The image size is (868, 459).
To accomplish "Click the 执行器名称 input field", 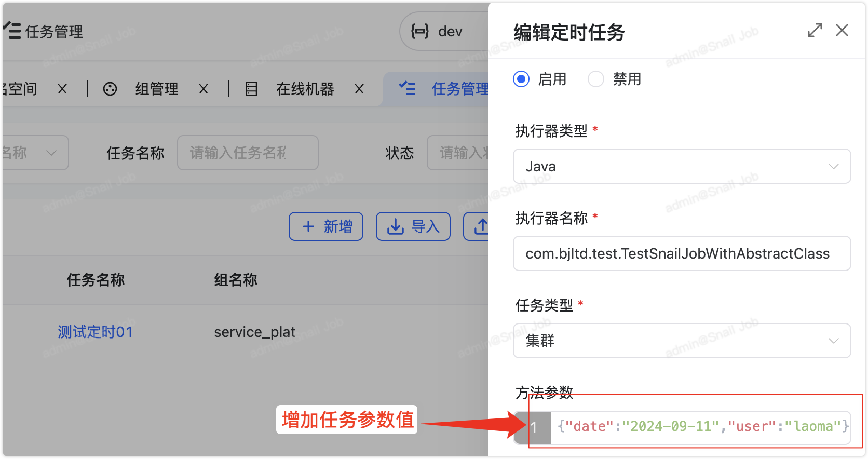I will pyautogui.click(x=681, y=253).
